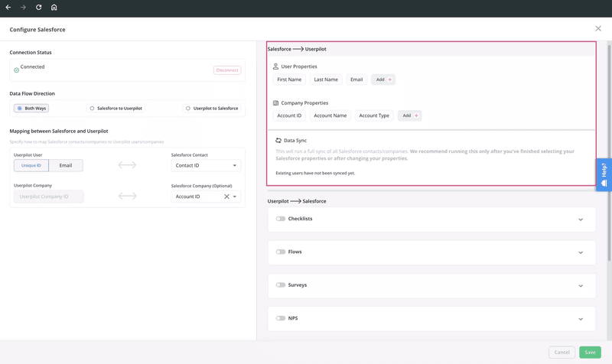The height and width of the screenshot is (364, 612).
Task: Open the Help side tab
Action: point(604,174)
